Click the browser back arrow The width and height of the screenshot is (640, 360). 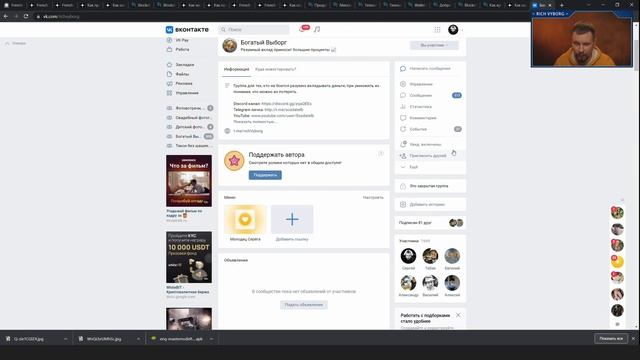coord(6,16)
